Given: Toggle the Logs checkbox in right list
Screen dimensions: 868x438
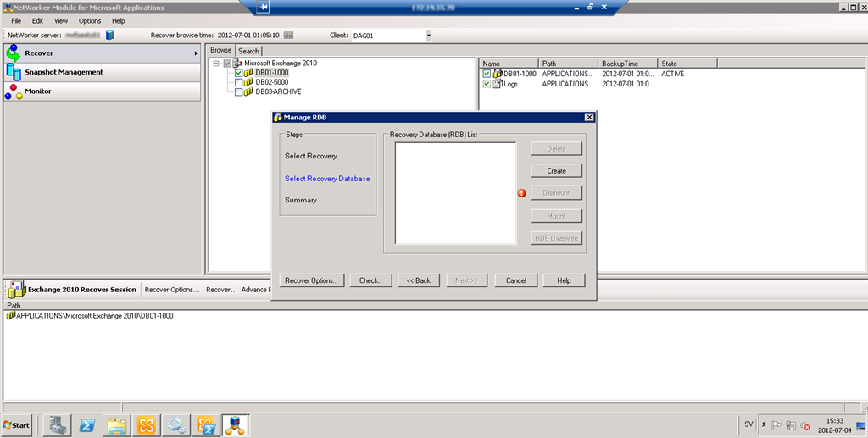Looking at the screenshot, I should (487, 84).
